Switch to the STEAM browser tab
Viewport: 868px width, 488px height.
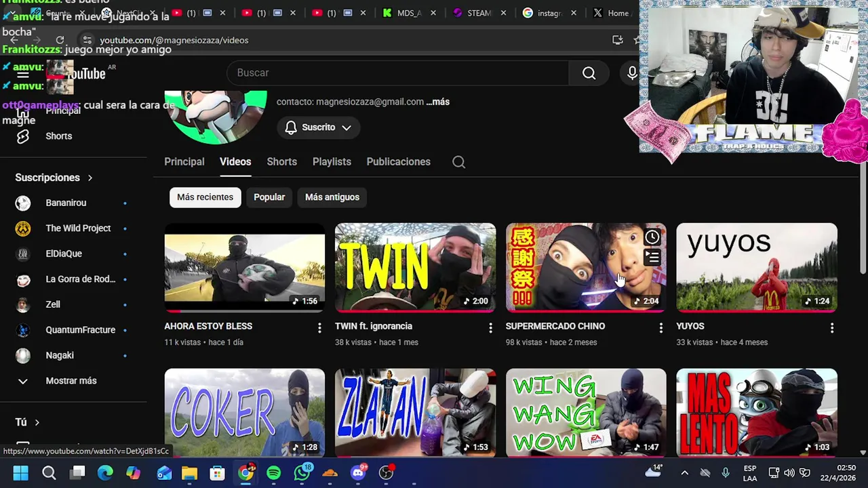point(480,13)
